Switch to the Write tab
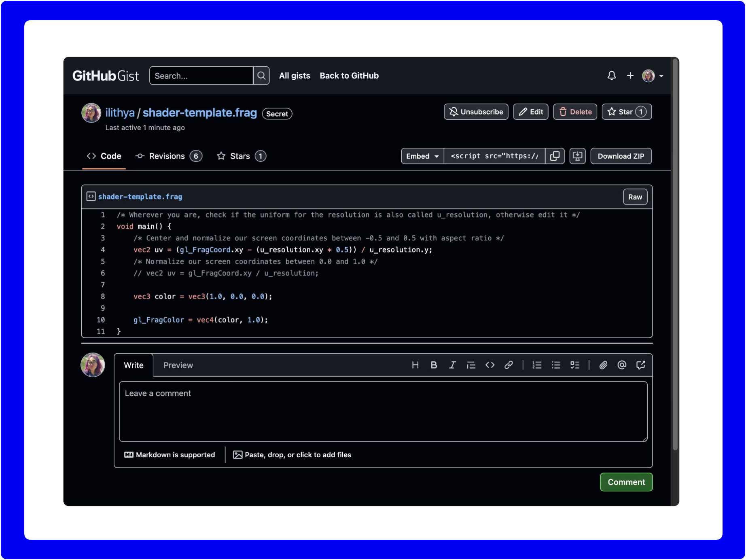This screenshot has width=746, height=560. (134, 365)
